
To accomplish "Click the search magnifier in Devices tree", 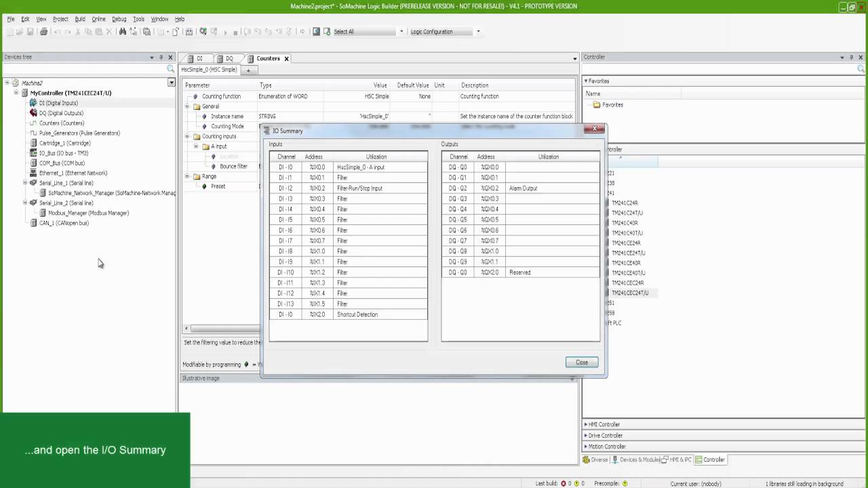I will pos(171,69).
